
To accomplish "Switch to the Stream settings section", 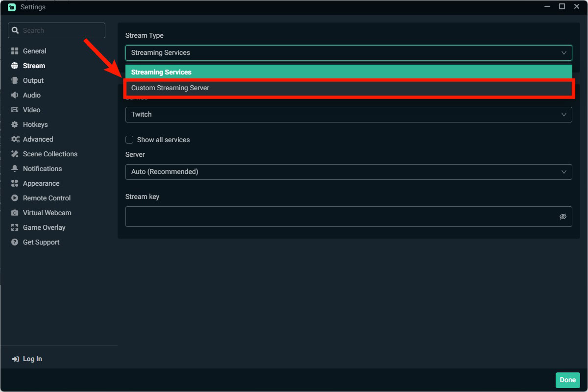I will point(33,66).
